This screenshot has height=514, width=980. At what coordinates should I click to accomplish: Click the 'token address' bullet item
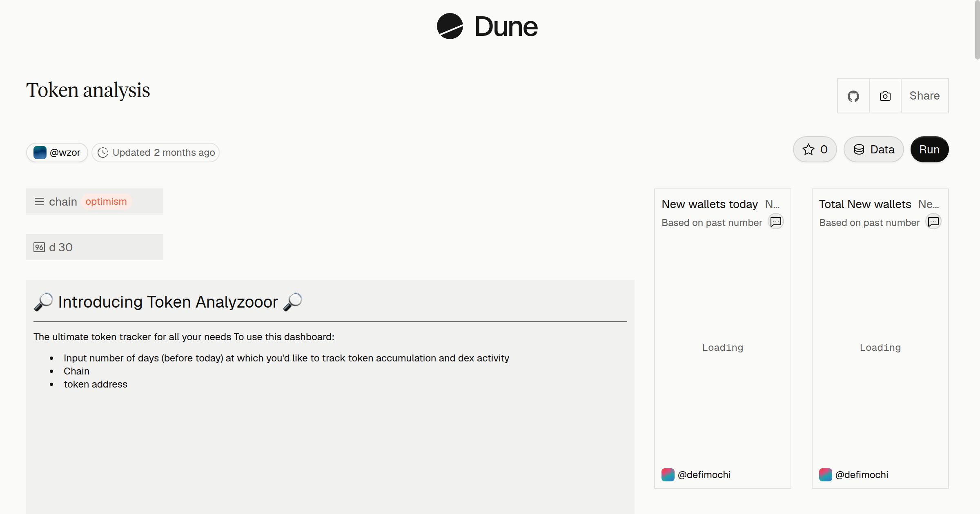(x=96, y=384)
